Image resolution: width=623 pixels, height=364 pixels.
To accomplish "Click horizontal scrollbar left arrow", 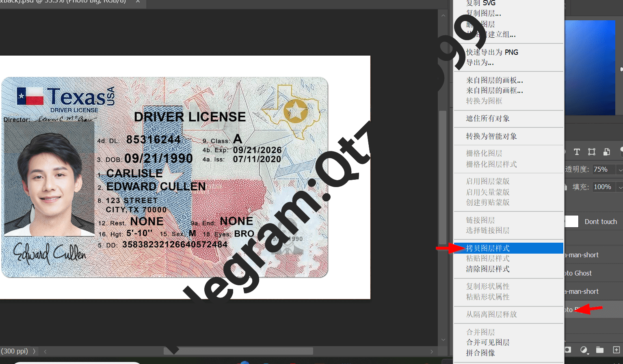I will 45,351.
